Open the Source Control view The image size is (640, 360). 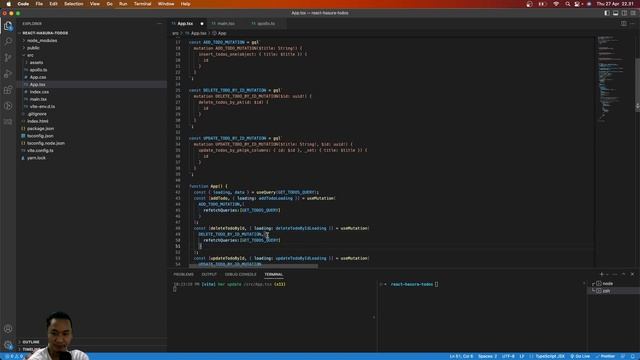[x=8, y=58]
